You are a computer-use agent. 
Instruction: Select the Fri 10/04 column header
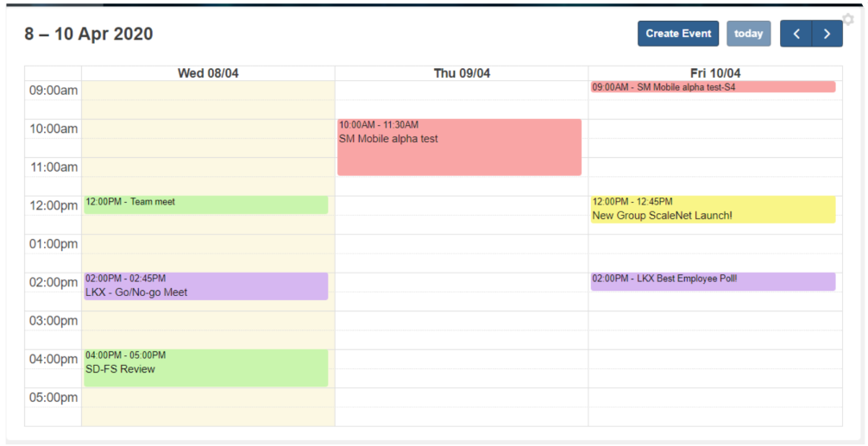pyautogui.click(x=715, y=73)
